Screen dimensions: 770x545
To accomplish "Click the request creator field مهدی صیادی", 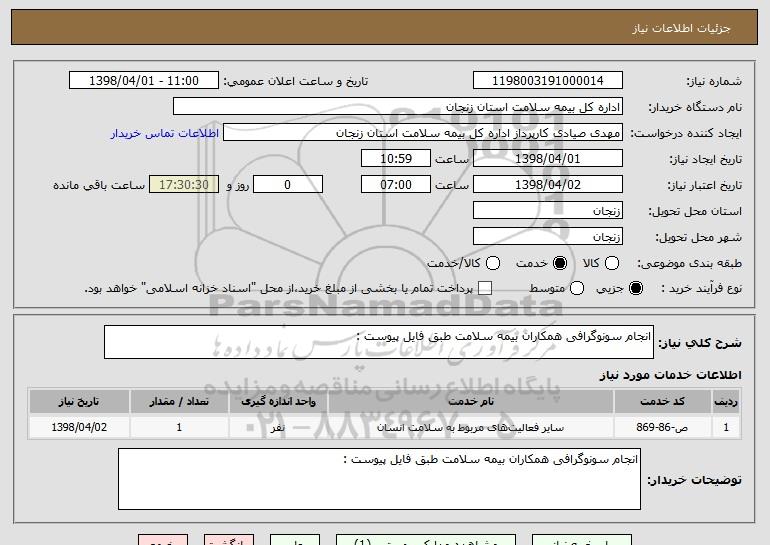I will (423, 133).
